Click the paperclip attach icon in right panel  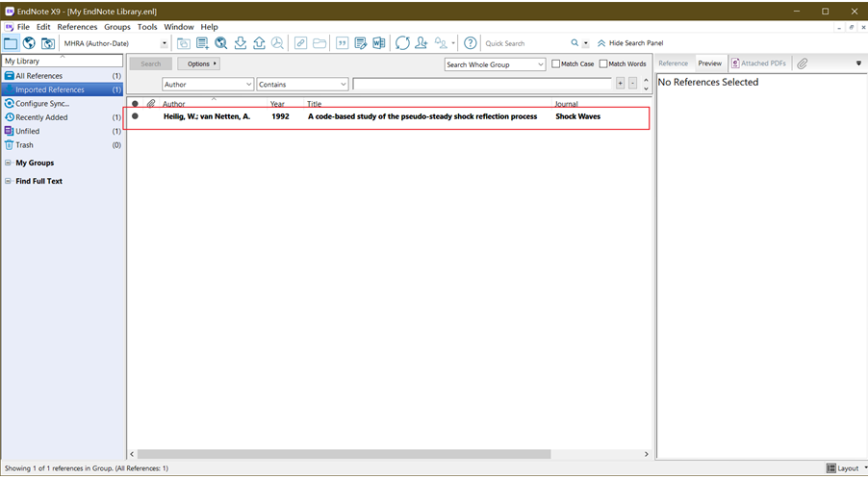coord(803,63)
